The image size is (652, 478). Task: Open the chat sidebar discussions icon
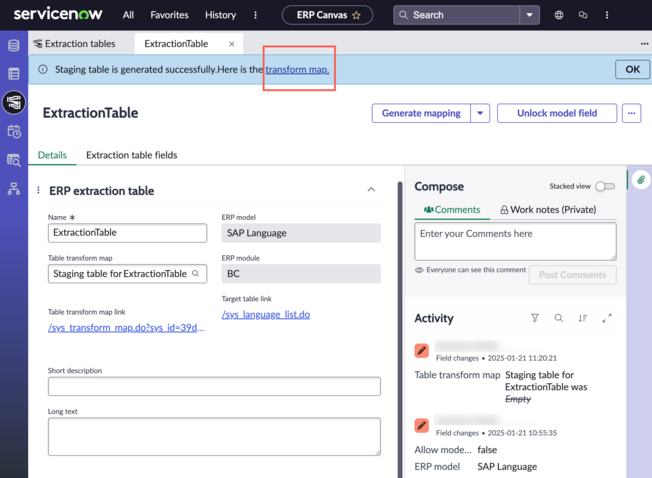[x=583, y=15]
